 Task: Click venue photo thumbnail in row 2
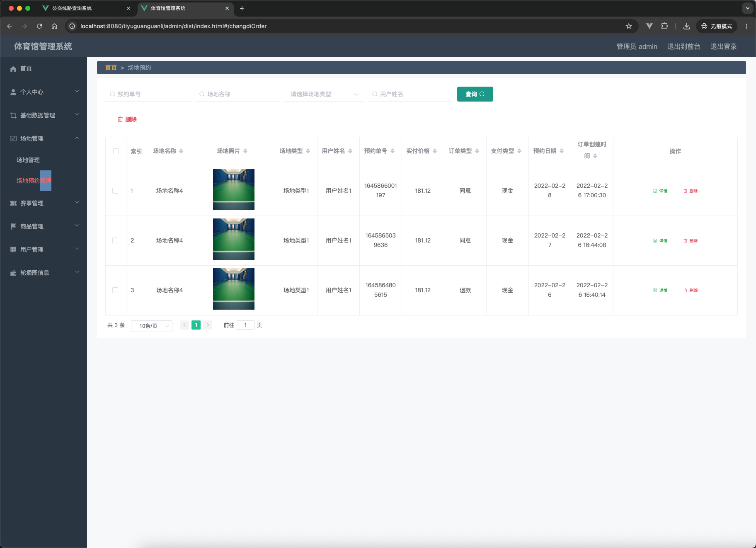[234, 239]
